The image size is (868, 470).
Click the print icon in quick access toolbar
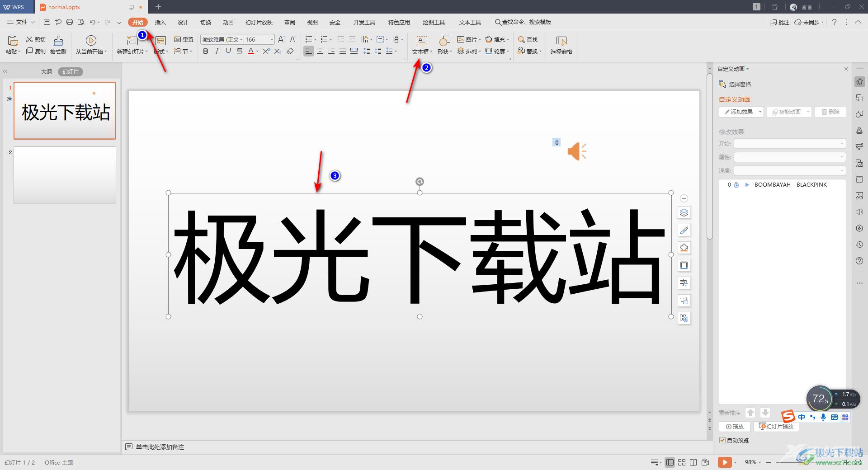70,22
